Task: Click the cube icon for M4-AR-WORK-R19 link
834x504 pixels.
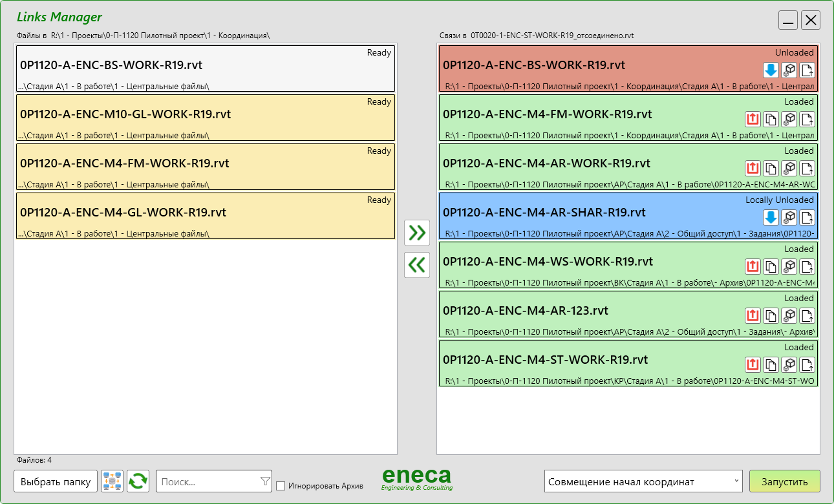Action: (x=789, y=169)
